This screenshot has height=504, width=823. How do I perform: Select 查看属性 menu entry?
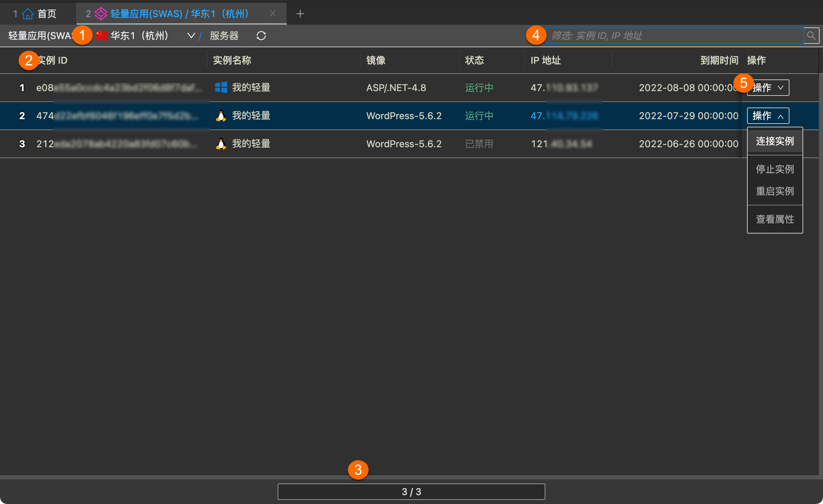click(x=775, y=219)
